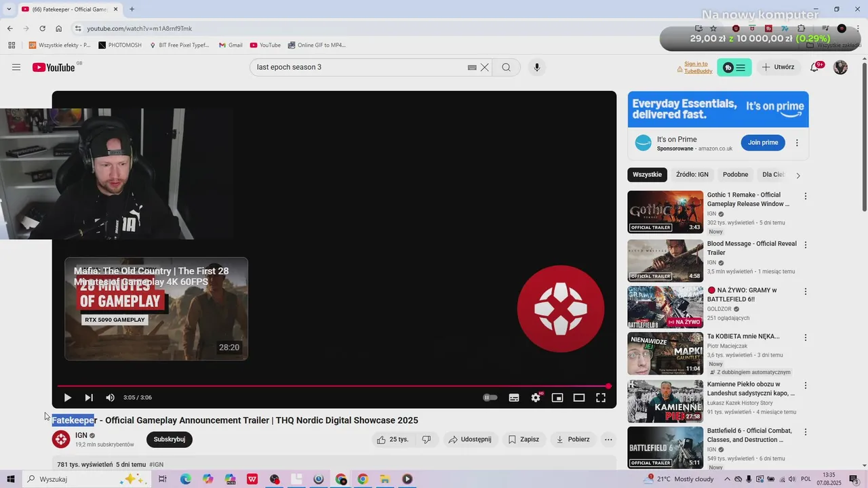Share the video via Udostępnij
868x488 pixels.
click(x=471, y=439)
